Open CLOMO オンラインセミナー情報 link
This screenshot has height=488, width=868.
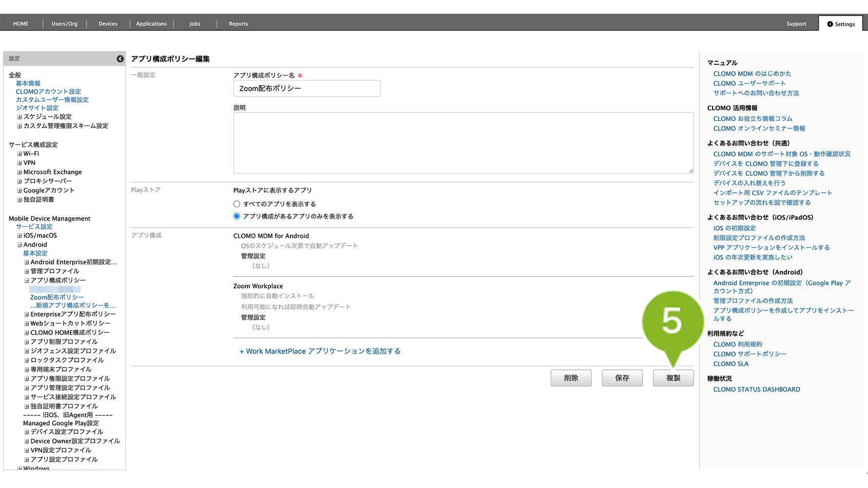[x=759, y=128]
